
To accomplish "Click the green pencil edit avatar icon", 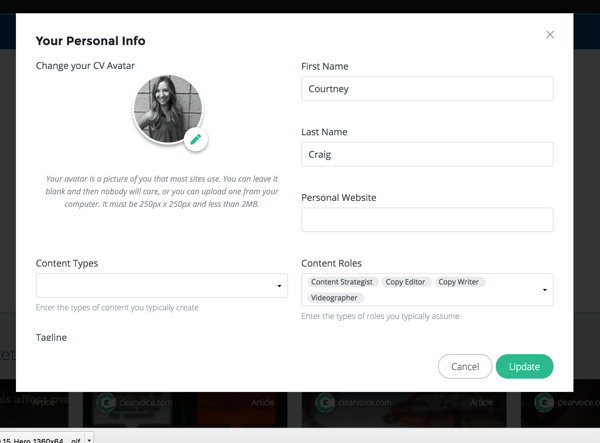I will 196,139.
